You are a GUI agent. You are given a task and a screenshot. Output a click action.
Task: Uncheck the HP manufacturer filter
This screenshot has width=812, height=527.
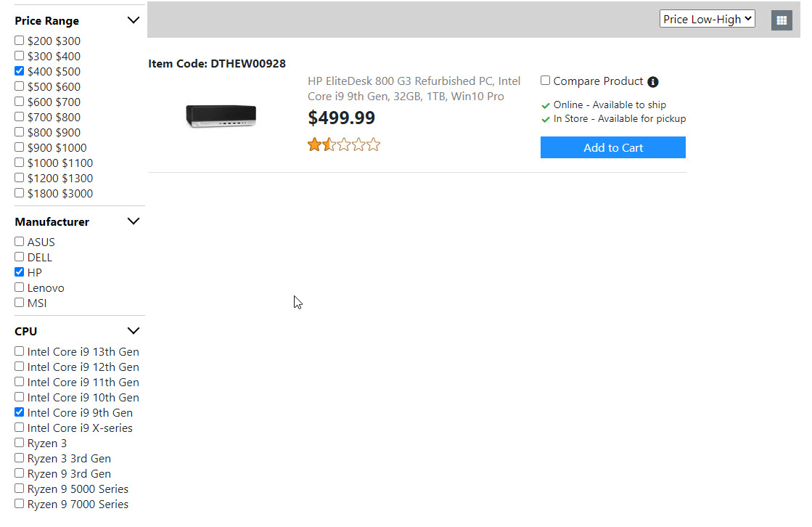click(x=20, y=272)
